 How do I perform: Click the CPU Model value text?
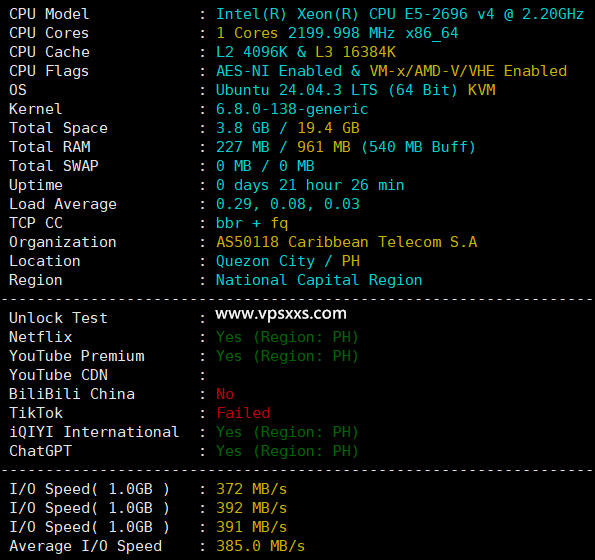point(400,14)
